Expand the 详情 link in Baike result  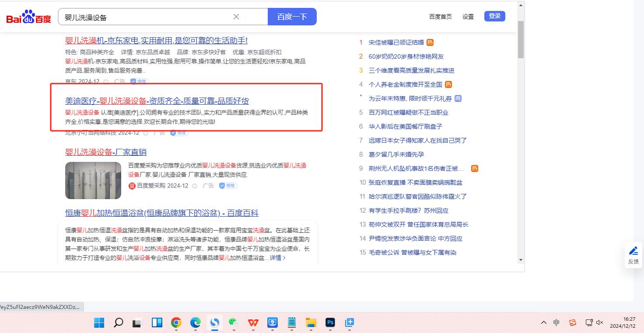pyautogui.click(x=277, y=258)
